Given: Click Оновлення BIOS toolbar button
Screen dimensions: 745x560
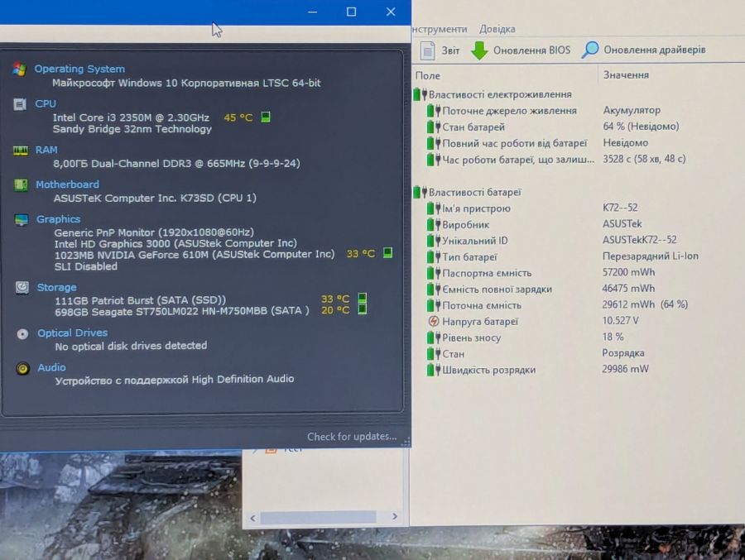Looking at the screenshot, I should coord(521,50).
